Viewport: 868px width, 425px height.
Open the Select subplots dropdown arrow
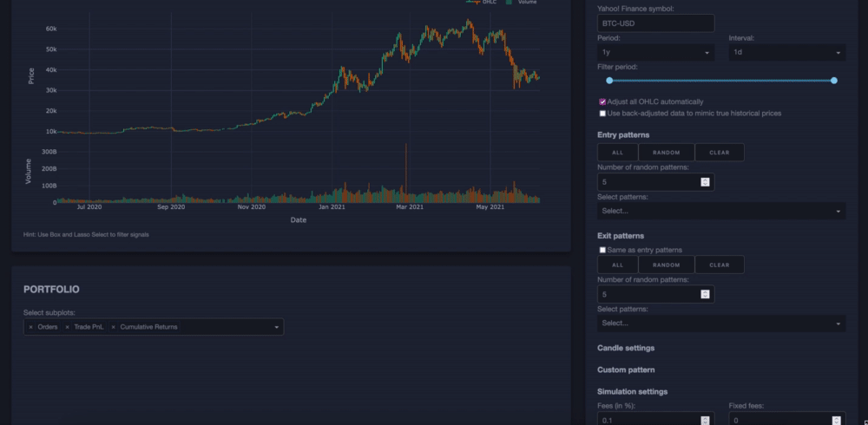(x=277, y=328)
